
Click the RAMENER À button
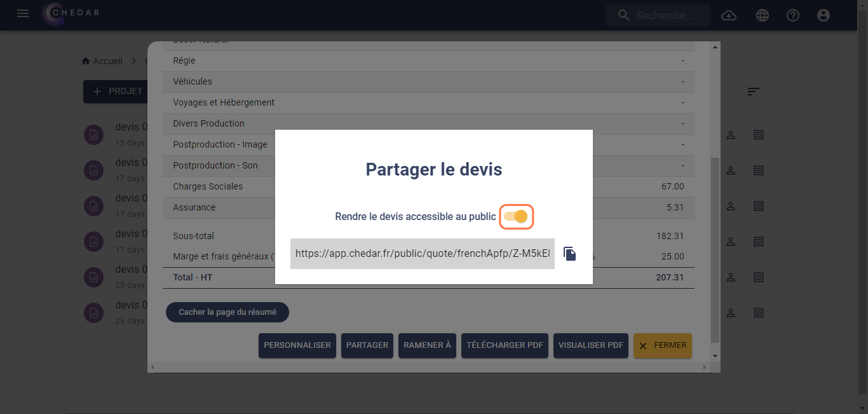pos(427,345)
